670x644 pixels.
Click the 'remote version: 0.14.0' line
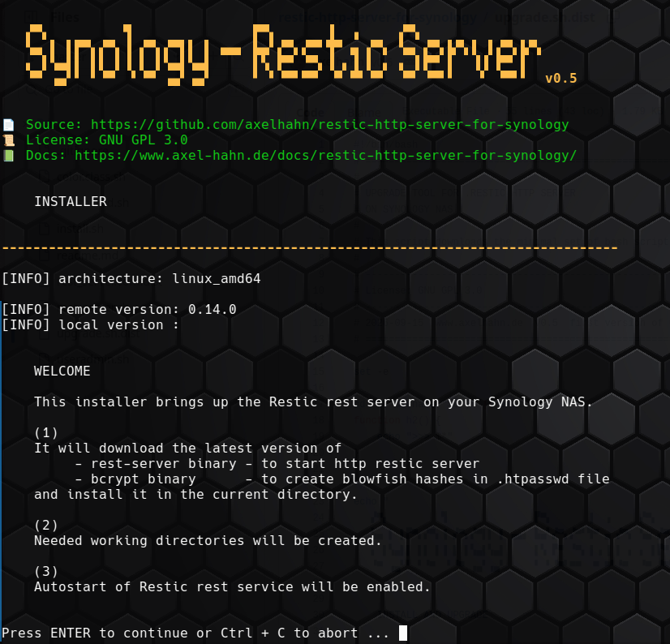[118, 309]
